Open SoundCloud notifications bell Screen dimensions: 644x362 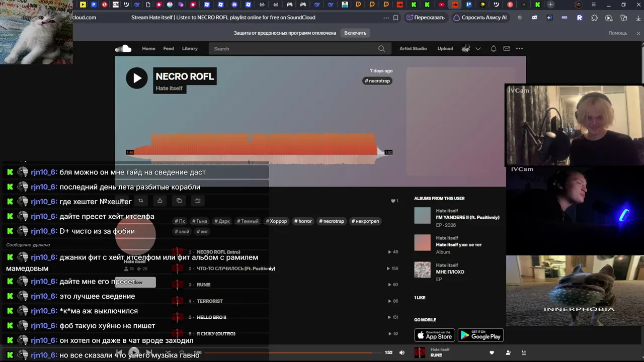tap(494, 49)
